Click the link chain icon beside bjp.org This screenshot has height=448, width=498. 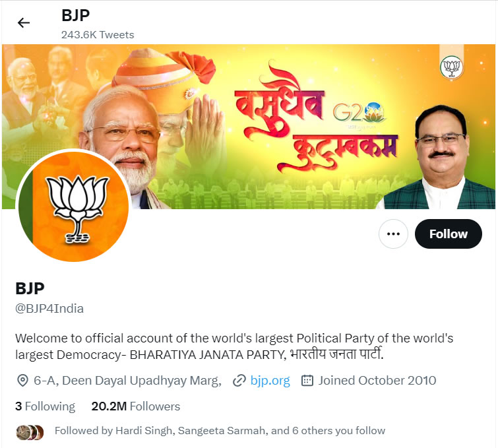pyautogui.click(x=239, y=381)
